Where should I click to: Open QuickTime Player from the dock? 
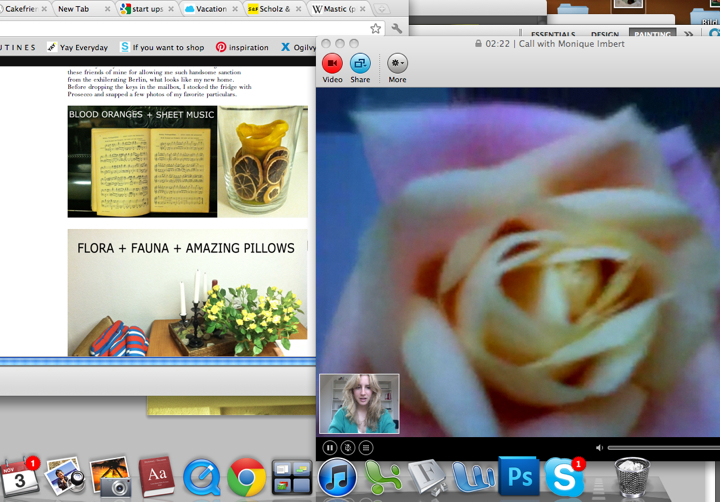tap(202, 477)
